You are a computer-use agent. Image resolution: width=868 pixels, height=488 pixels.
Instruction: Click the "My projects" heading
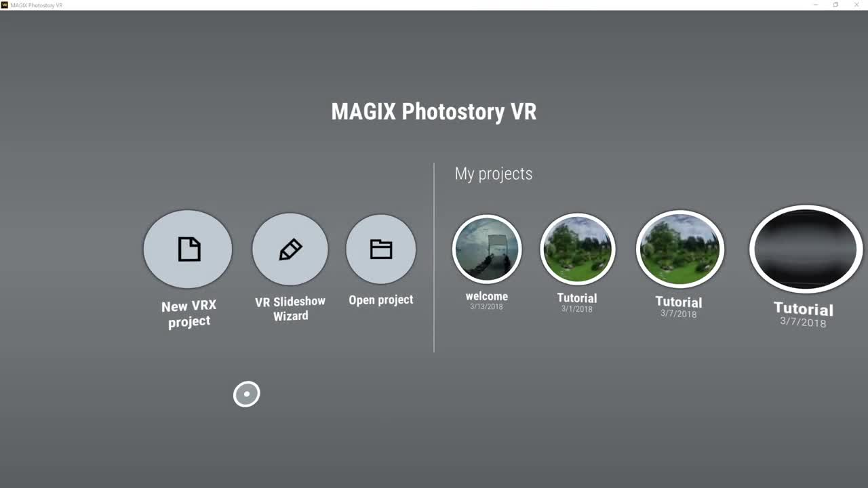[x=494, y=174]
